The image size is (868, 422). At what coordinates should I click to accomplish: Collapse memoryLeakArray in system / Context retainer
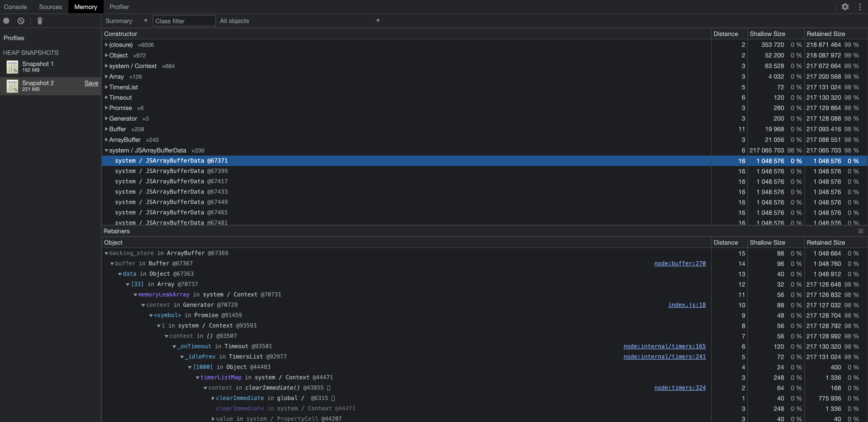point(135,295)
